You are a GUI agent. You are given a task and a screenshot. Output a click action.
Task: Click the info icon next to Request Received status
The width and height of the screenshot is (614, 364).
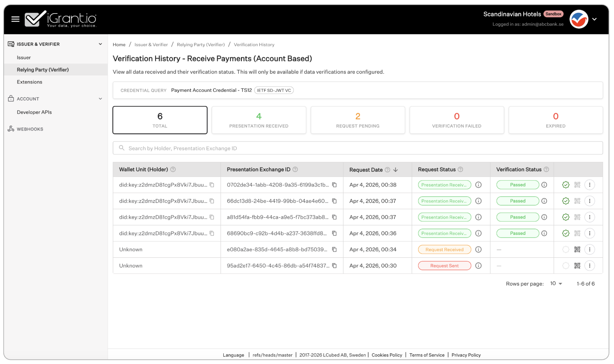coord(478,249)
